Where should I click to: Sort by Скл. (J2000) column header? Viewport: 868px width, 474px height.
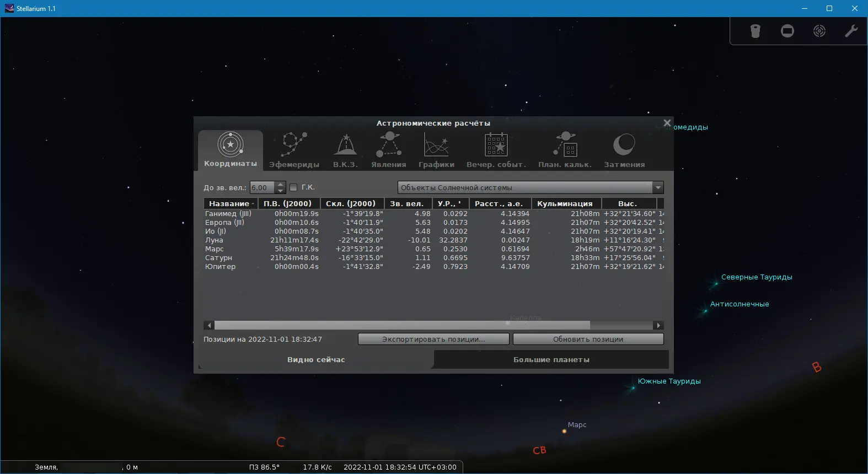352,203
